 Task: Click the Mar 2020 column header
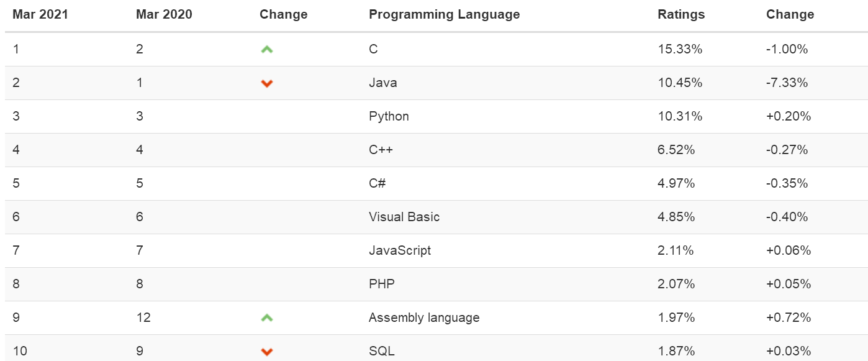click(164, 14)
